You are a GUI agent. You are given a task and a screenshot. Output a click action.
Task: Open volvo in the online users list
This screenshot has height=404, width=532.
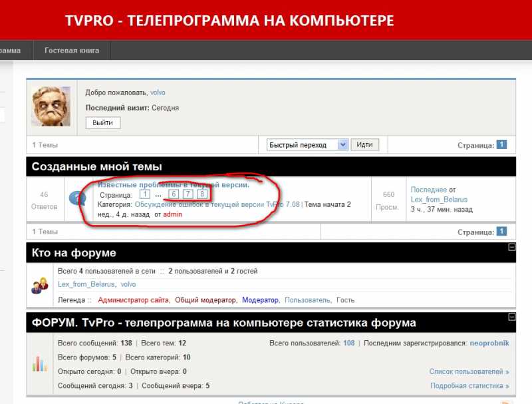click(128, 284)
